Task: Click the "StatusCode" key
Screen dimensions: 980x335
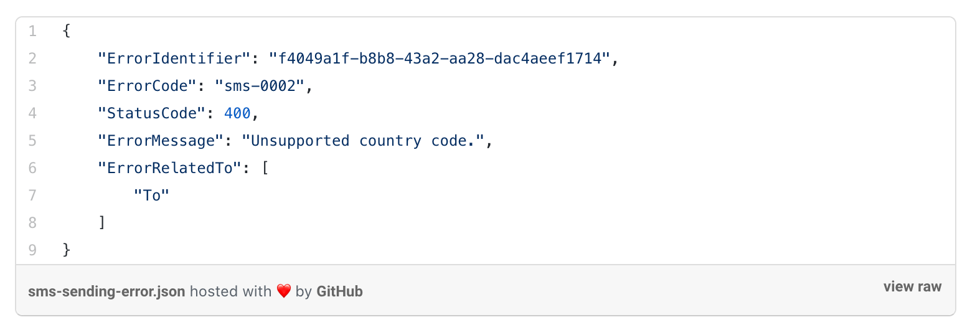Action: (151, 113)
